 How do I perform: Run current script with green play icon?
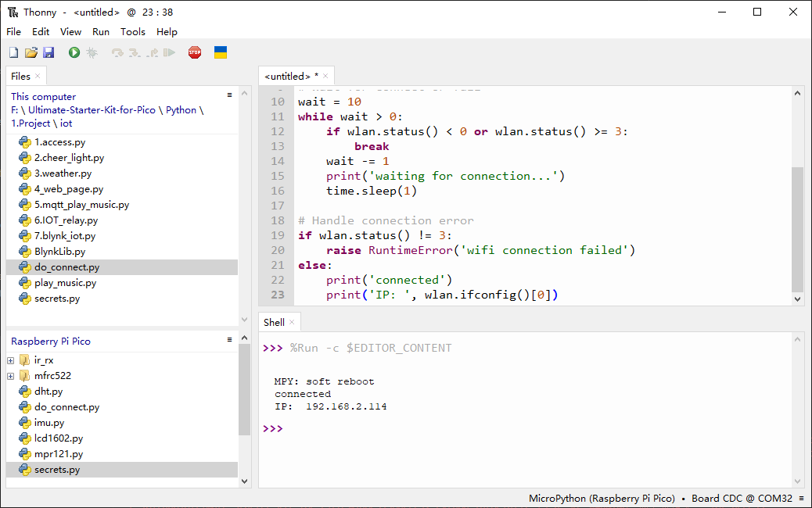coord(74,52)
